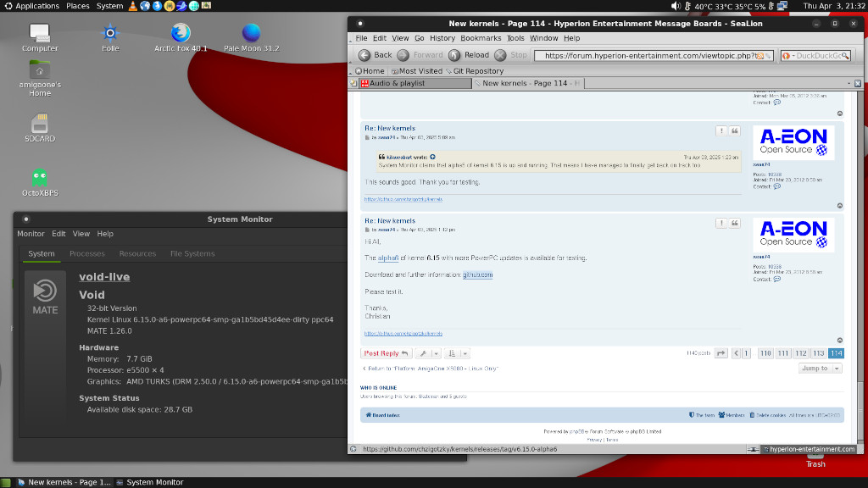Click the jump-to-page arrow button
This screenshot has height=488, width=868.
click(x=721, y=353)
